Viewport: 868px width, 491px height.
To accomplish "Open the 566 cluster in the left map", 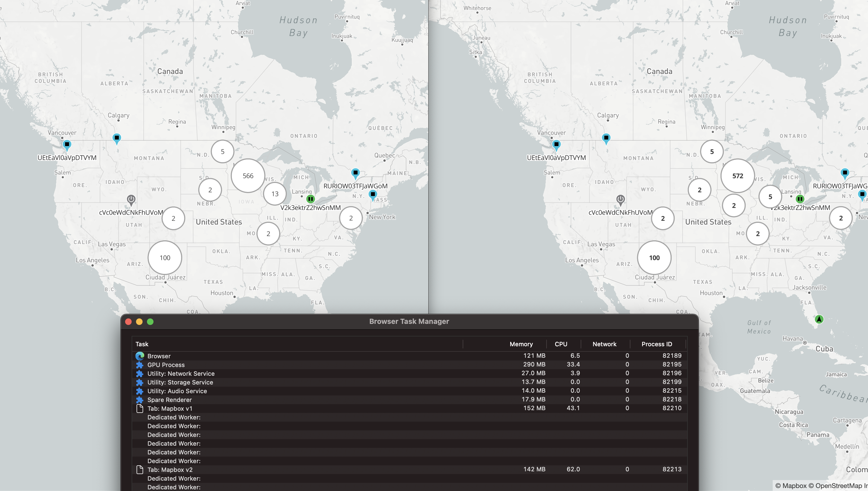I will pyautogui.click(x=248, y=176).
